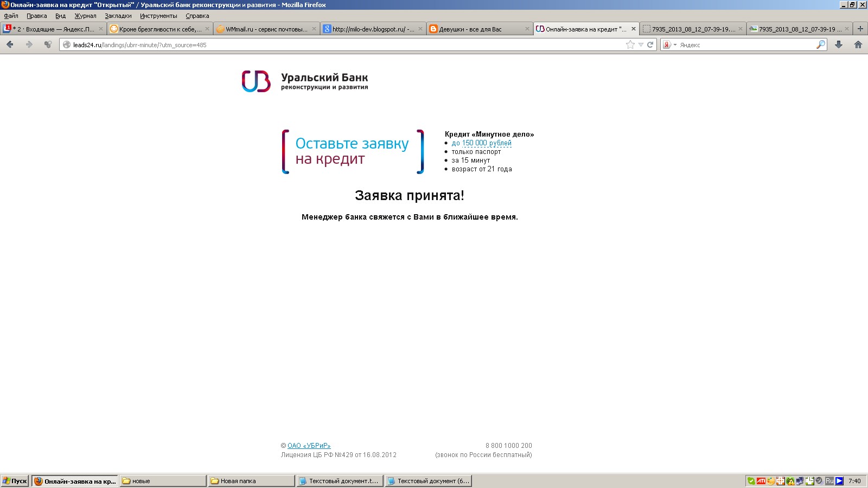Open Текстовый документ.t... taskbar button
The height and width of the screenshot is (488, 868).
coord(340,481)
